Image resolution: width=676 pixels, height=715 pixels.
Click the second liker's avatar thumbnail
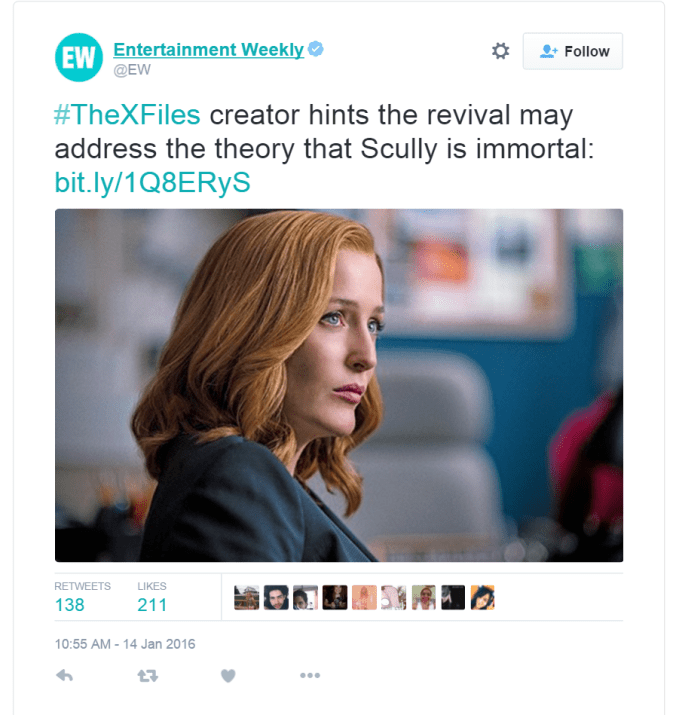(276, 597)
